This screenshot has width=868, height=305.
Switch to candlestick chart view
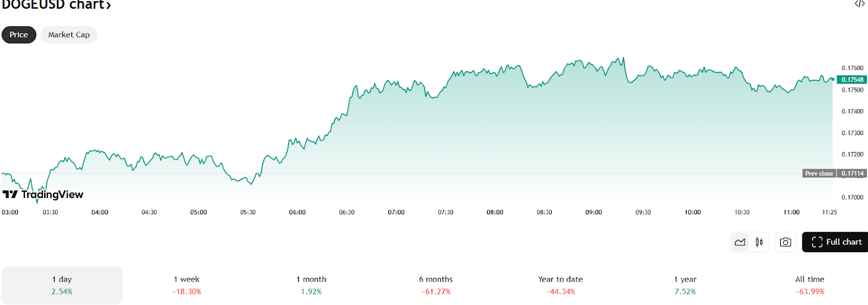pos(759,242)
